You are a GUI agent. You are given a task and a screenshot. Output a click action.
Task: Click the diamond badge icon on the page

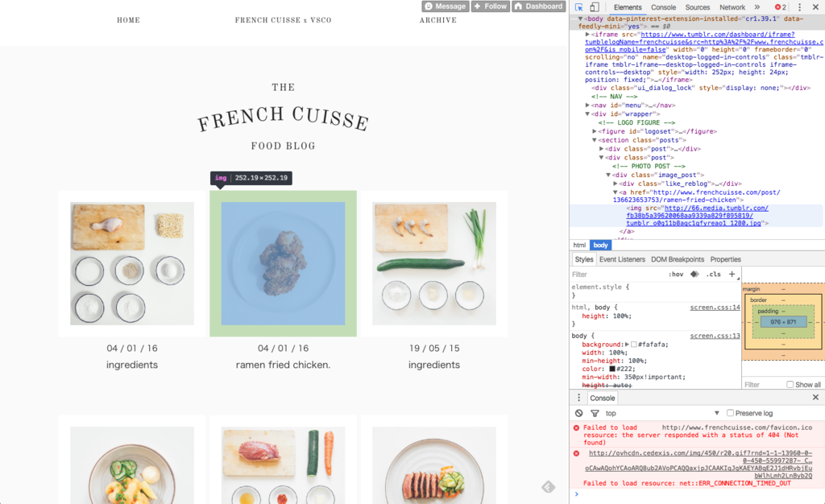click(548, 487)
